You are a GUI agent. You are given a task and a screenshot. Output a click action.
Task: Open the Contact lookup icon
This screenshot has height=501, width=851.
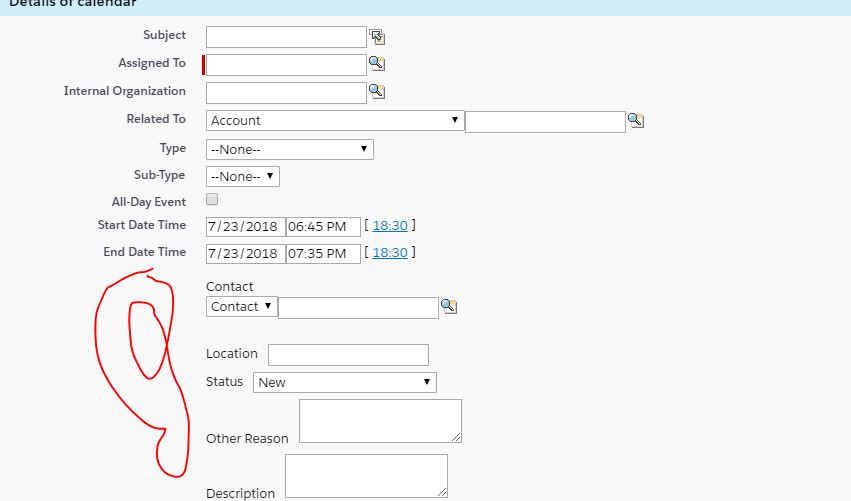[x=449, y=306]
